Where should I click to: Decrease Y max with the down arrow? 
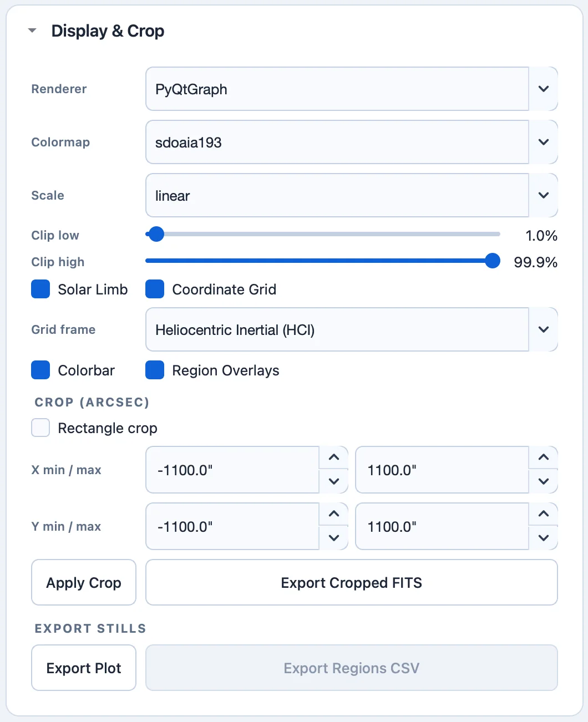pyautogui.click(x=544, y=538)
